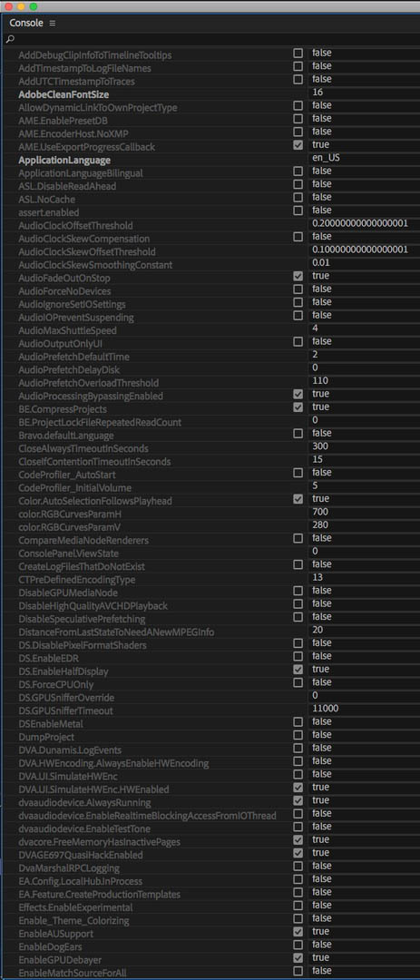Select the Console panel tab
This screenshot has height=980, width=420.
point(26,23)
